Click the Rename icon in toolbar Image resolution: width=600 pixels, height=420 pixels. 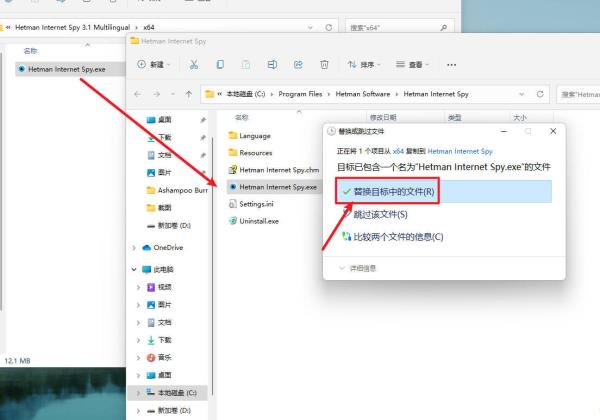coord(271,64)
